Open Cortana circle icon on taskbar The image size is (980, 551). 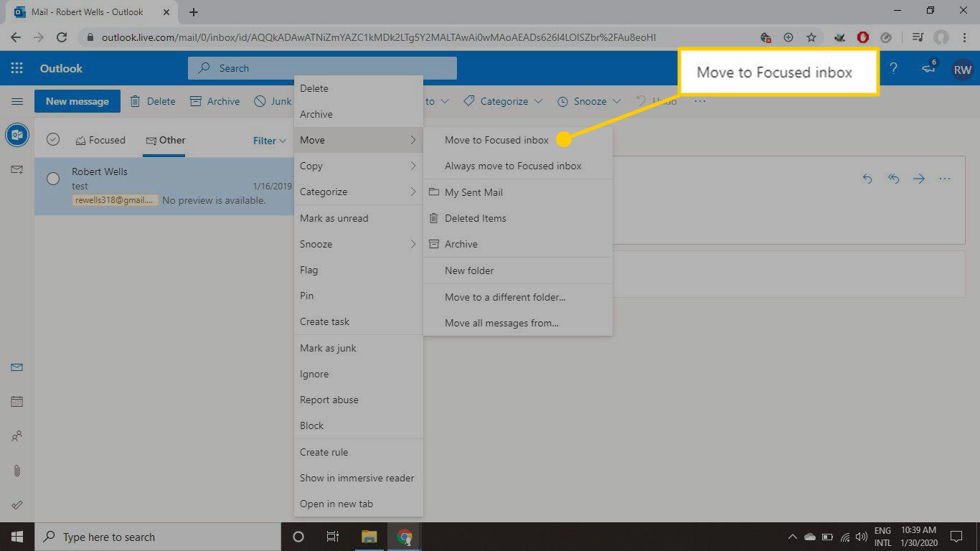[298, 537]
